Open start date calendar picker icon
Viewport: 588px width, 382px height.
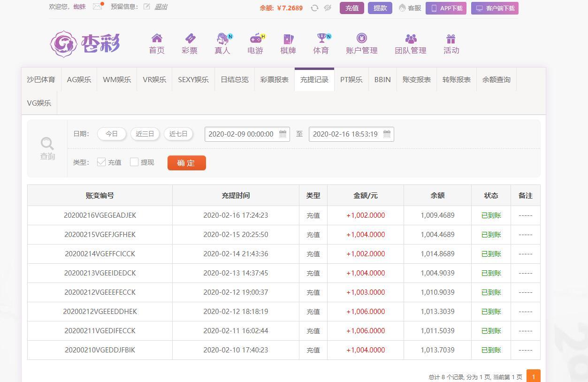pyautogui.click(x=283, y=134)
